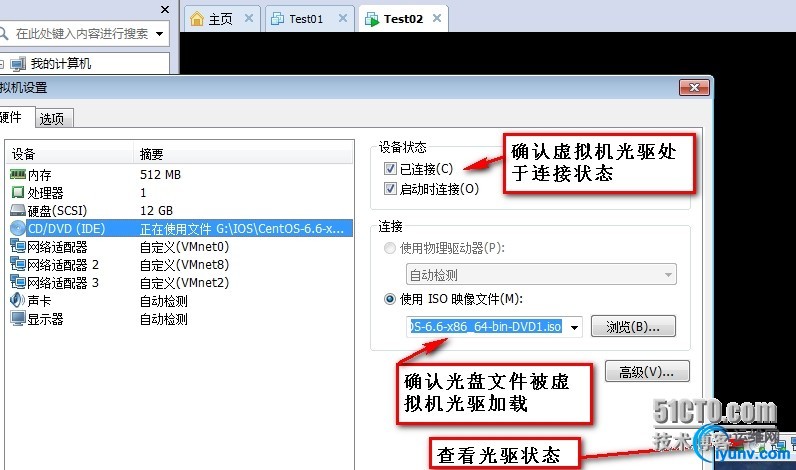
Task: Select the CD/DVD (IDE) disc icon
Action: click(18, 228)
